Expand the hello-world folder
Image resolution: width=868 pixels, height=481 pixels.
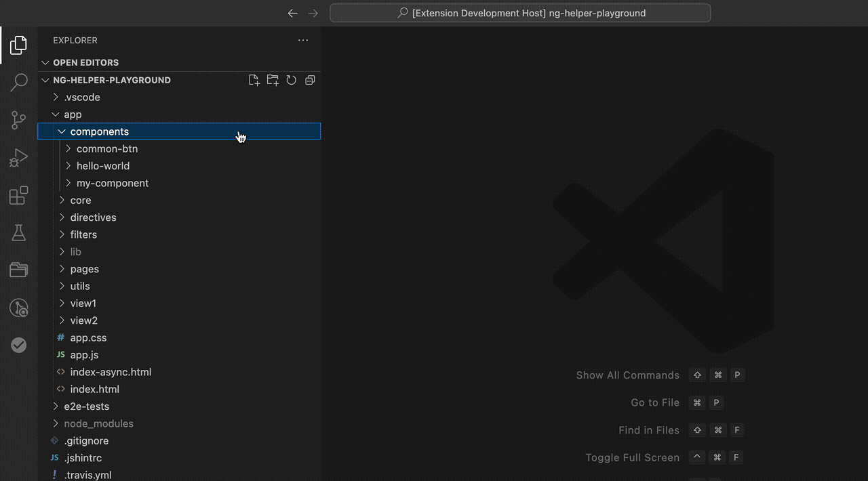pos(179,166)
